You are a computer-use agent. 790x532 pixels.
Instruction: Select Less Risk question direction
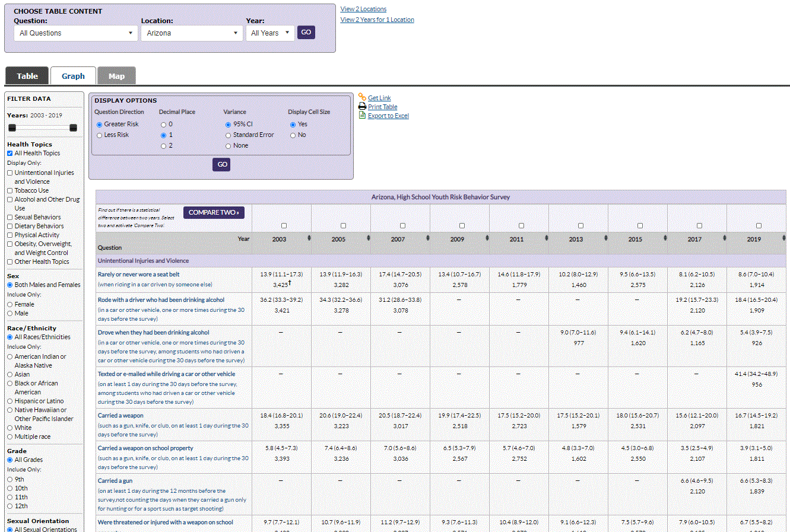[99, 135]
